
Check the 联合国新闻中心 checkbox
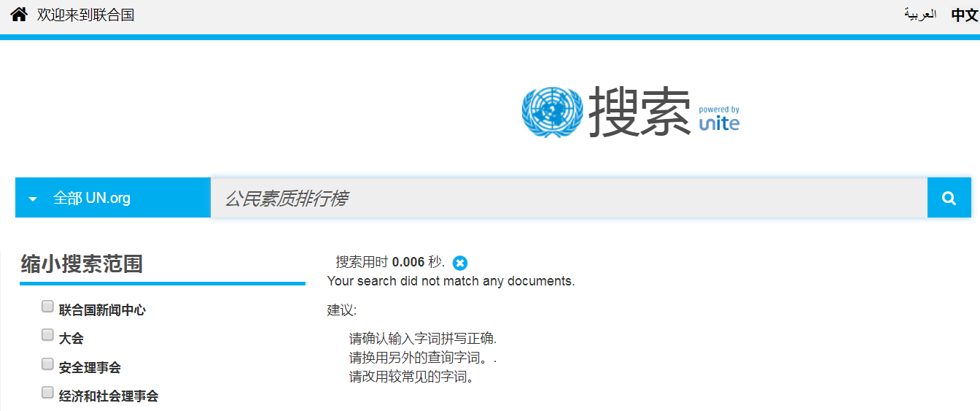point(47,307)
